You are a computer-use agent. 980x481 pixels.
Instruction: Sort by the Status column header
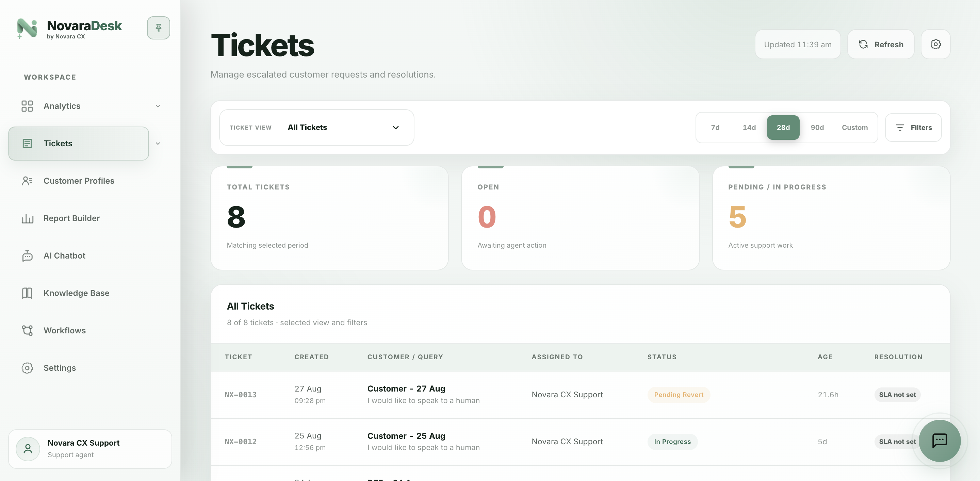(661, 356)
